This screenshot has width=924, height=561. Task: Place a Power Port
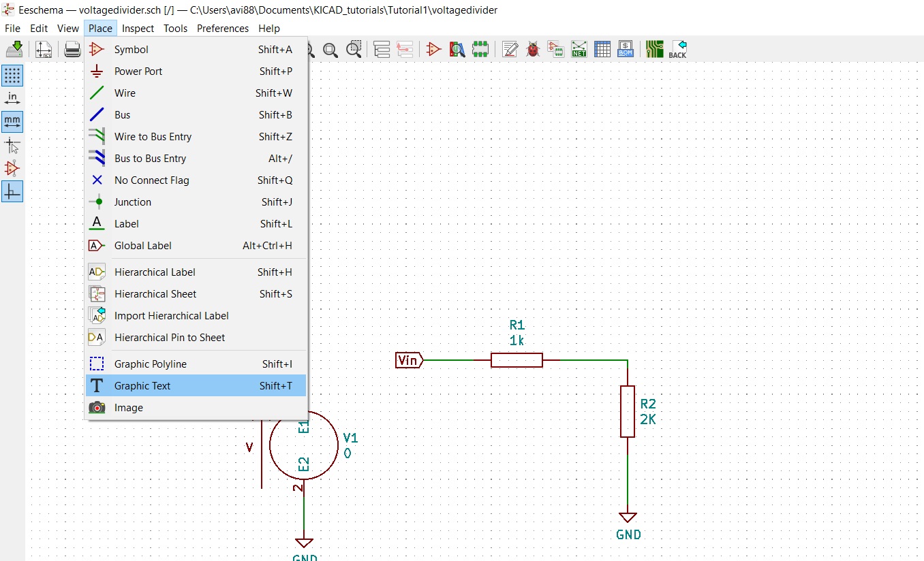click(138, 71)
